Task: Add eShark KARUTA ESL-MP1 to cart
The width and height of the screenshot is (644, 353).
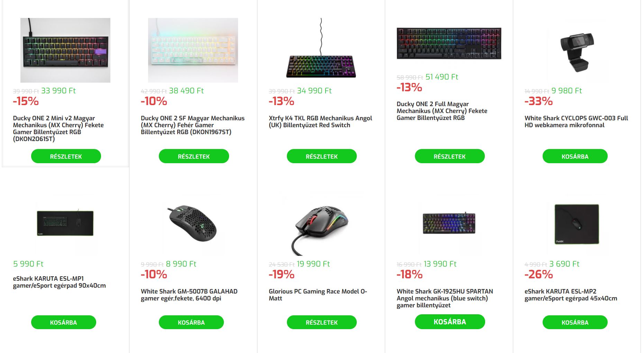Action: 63,322
